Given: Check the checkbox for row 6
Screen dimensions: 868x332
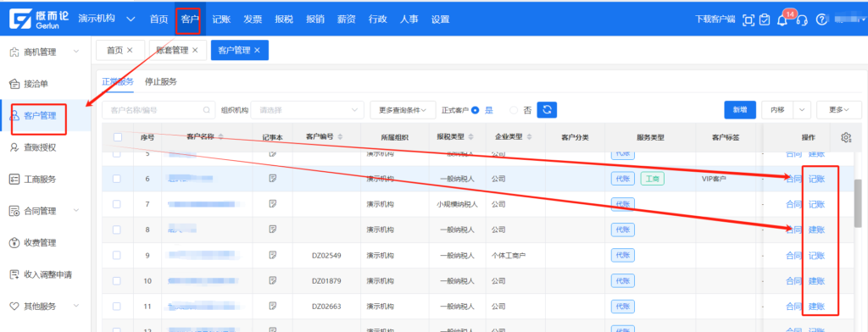Looking at the screenshot, I should point(117,178).
